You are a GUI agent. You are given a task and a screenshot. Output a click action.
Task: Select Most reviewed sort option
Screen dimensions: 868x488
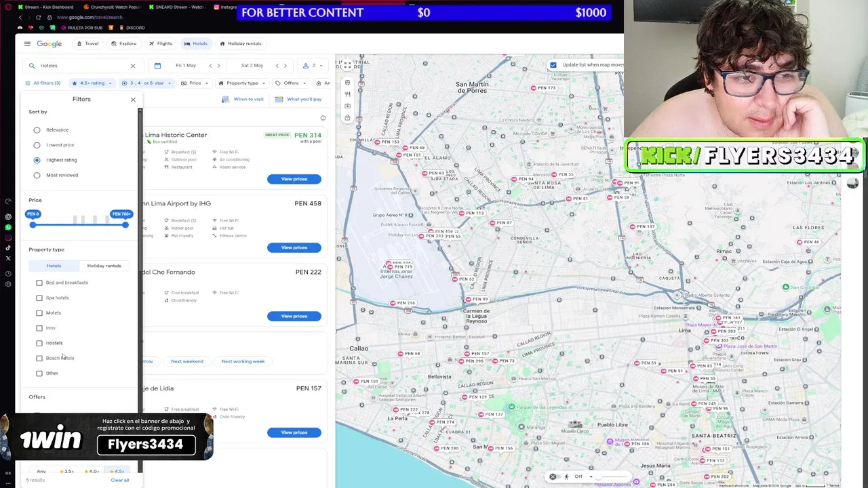click(37, 175)
